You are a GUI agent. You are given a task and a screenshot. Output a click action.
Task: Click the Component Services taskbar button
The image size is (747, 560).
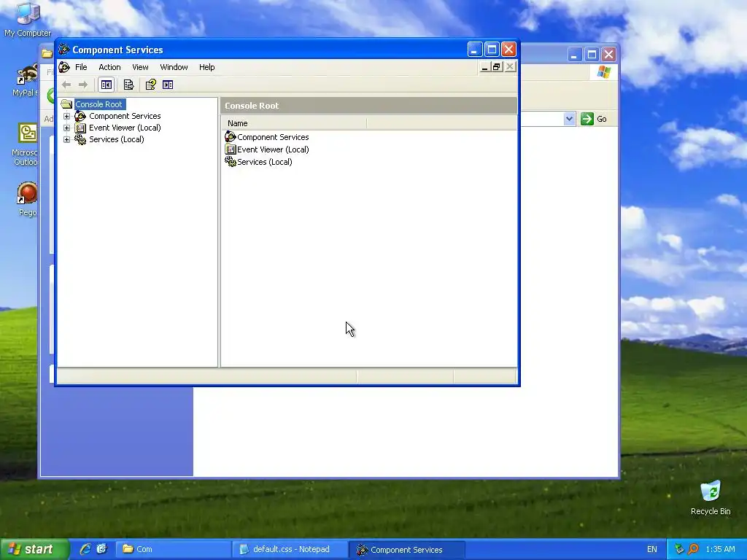[406, 549]
